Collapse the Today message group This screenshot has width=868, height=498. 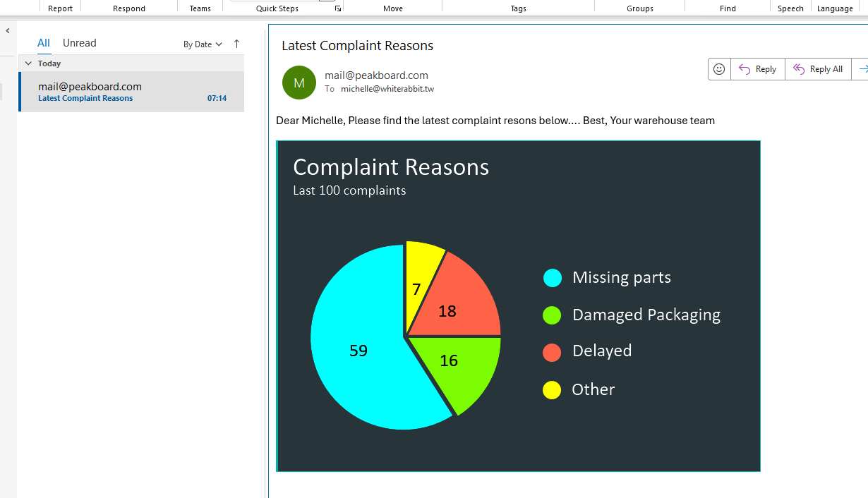29,63
